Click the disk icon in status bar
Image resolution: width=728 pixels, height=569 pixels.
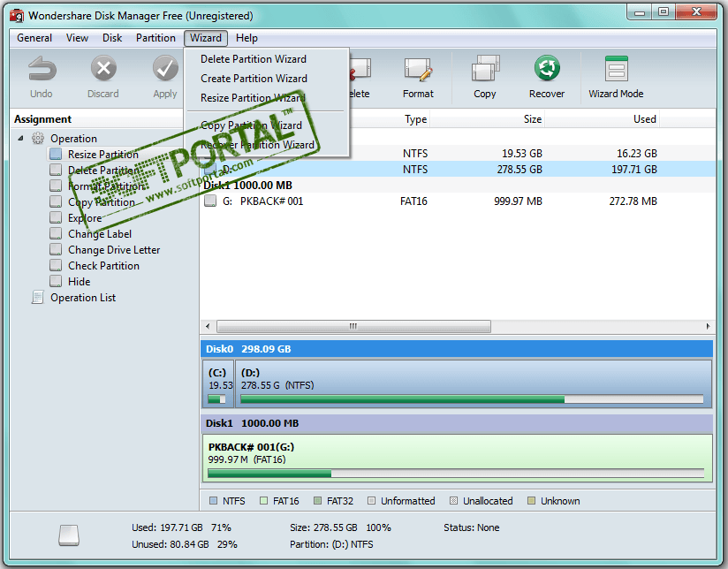[x=69, y=535]
